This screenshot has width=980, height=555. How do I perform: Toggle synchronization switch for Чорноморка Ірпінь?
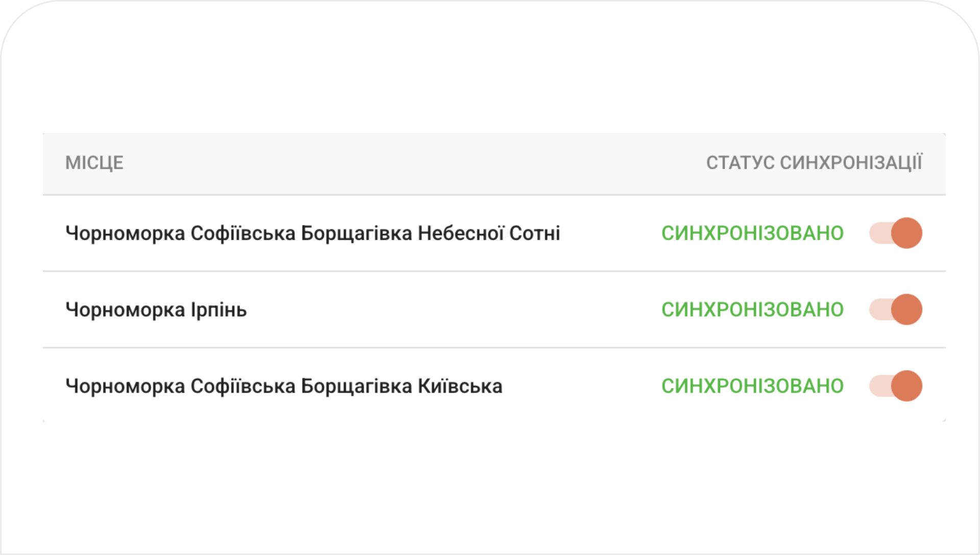click(896, 309)
